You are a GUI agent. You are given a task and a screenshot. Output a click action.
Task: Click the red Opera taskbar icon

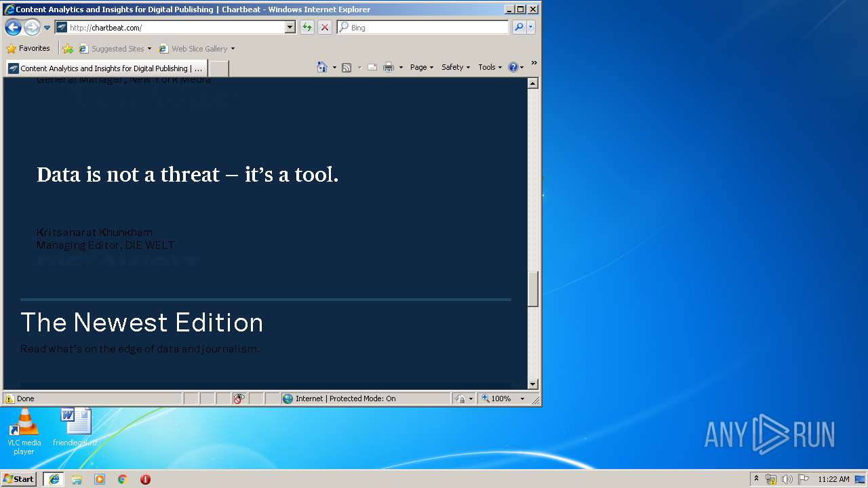point(145,479)
